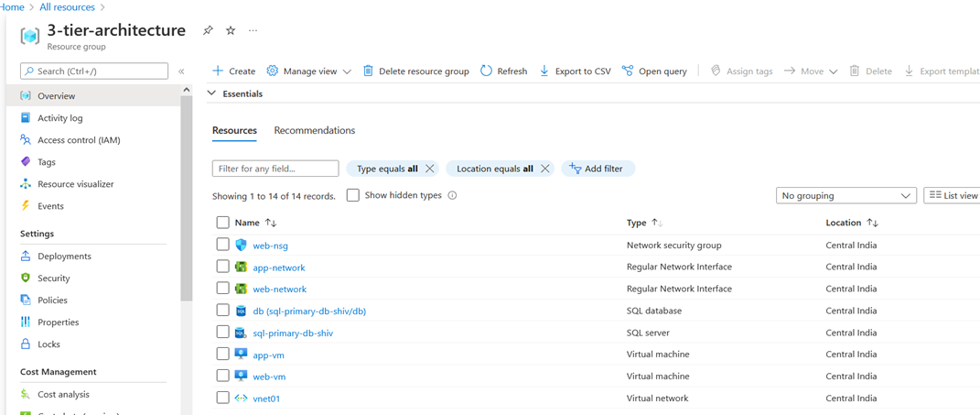Image resolution: width=980 pixels, height=415 pixels.
Task: Click Assign tags in toolbar
Action: click(x=742, y=71)
